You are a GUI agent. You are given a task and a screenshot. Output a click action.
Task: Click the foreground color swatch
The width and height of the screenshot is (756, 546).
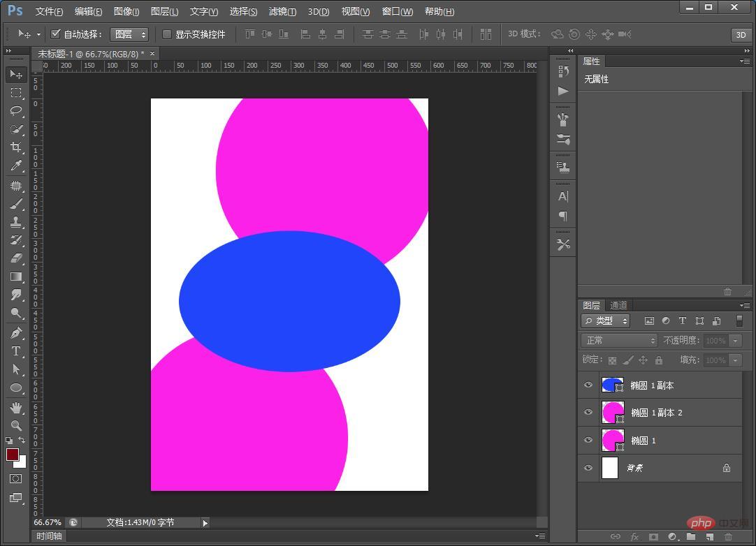(13, 455)
